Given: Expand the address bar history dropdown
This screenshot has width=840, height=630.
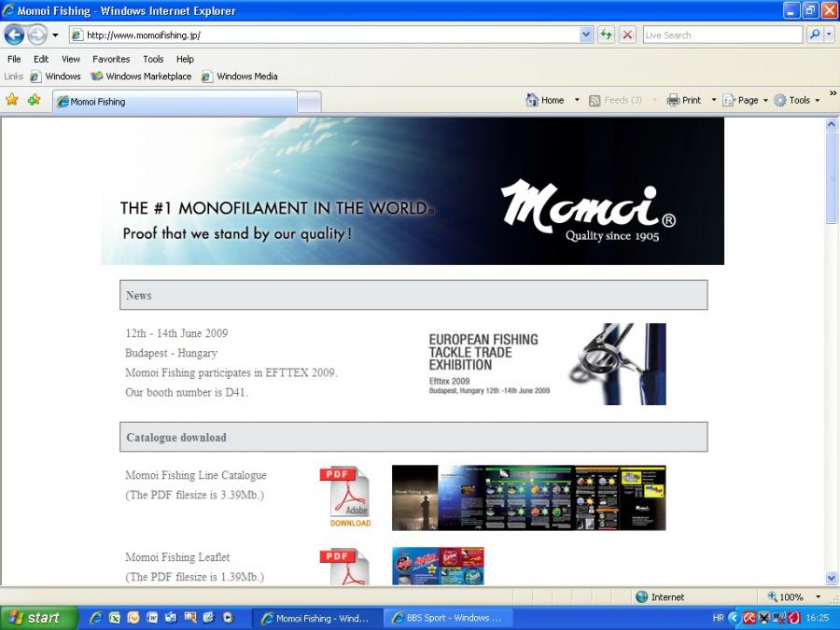Looking at the screenshot, I should point(586,35).
